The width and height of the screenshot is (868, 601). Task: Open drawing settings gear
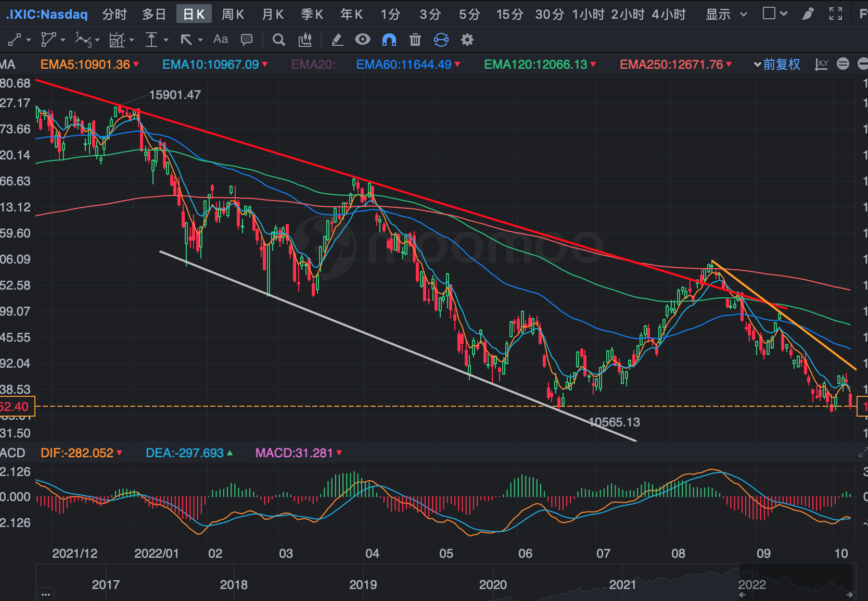[x=467, y=40]
